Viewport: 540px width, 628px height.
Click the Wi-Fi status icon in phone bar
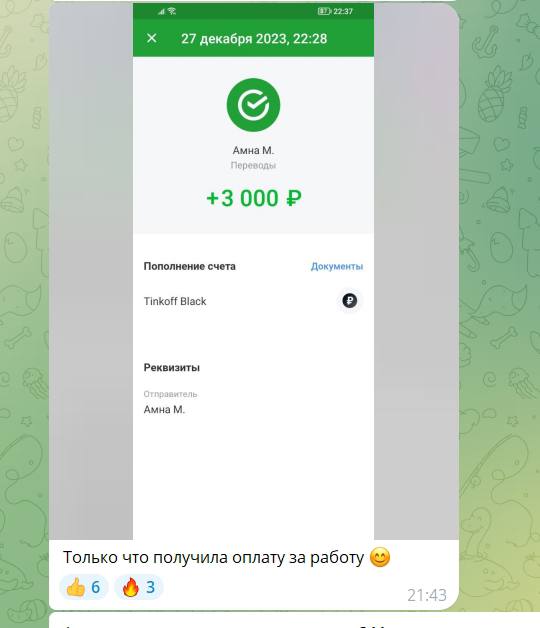(x=172, y=11)
